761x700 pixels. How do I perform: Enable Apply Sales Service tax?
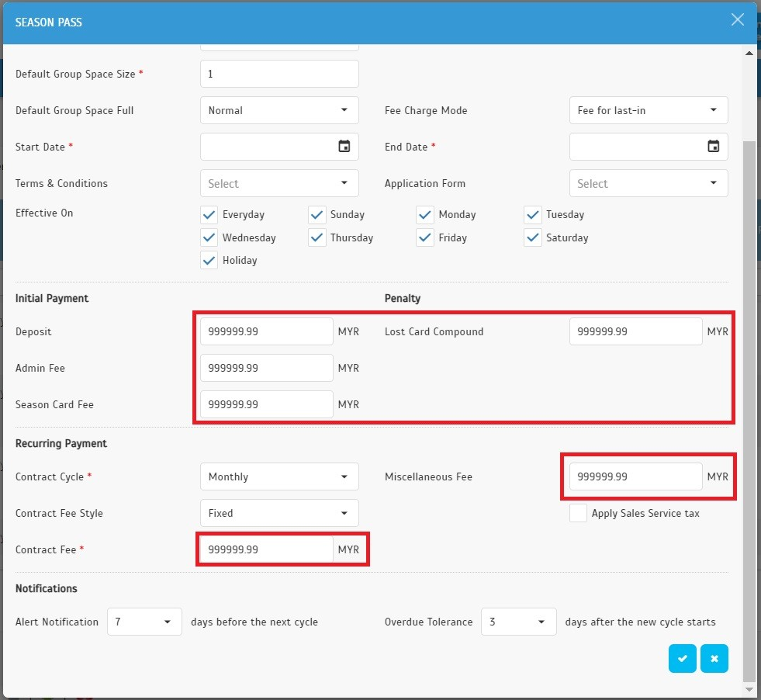(x=578, y=513)
